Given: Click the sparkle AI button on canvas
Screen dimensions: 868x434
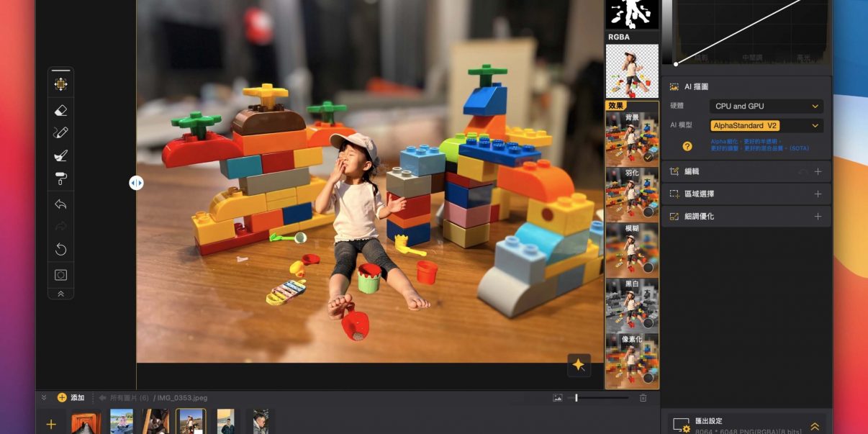Looking at the screenshot, I should pos(578,365).
